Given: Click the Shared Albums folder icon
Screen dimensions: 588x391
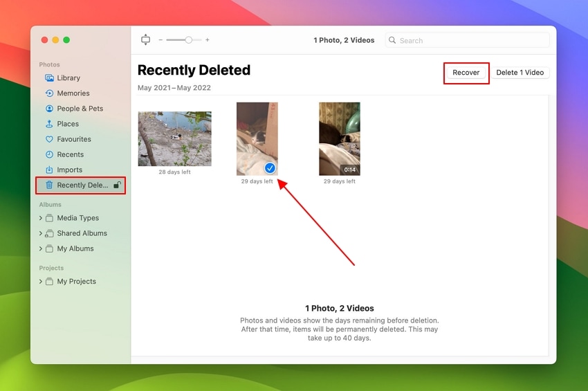Looking at the screenshot, I should (49, 233).
